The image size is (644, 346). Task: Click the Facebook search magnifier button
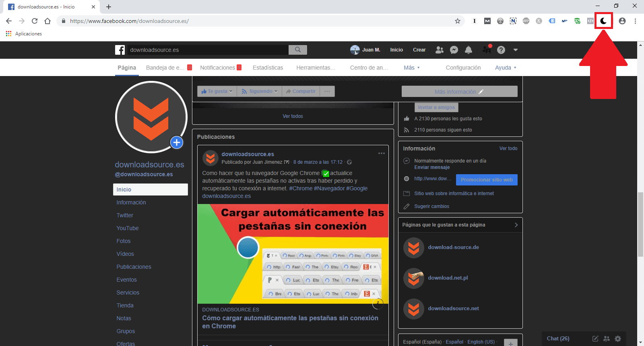pyautogui.click(x=298, y=49)
